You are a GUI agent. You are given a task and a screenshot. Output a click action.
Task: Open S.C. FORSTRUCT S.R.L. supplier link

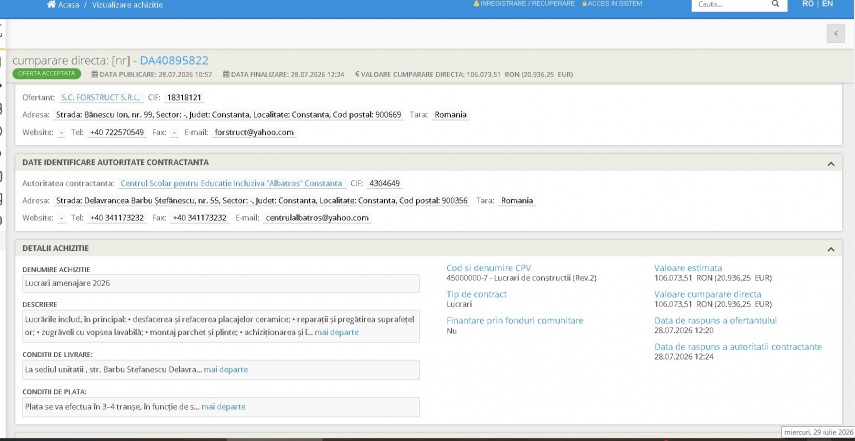[x=100, y=98]
